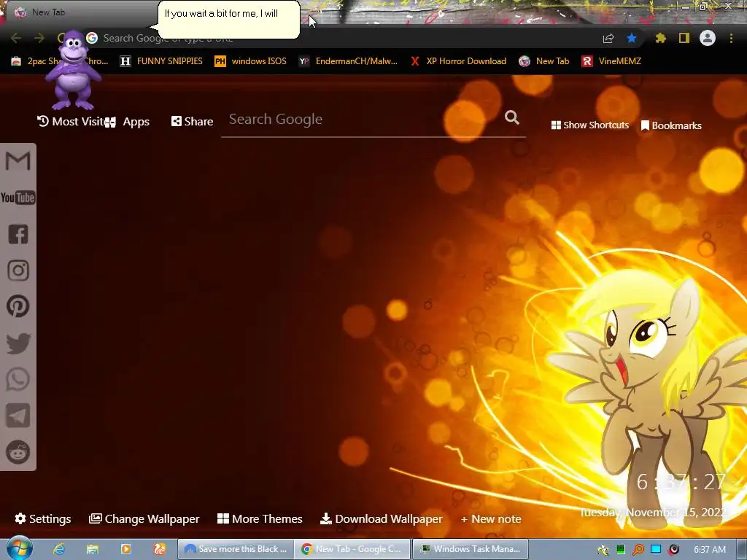Click More Themes
The image size is (747, 560).
tap(260, 518)
